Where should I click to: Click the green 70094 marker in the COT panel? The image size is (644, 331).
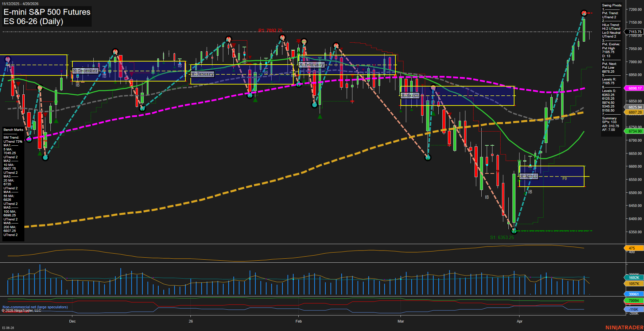[633, 300]
